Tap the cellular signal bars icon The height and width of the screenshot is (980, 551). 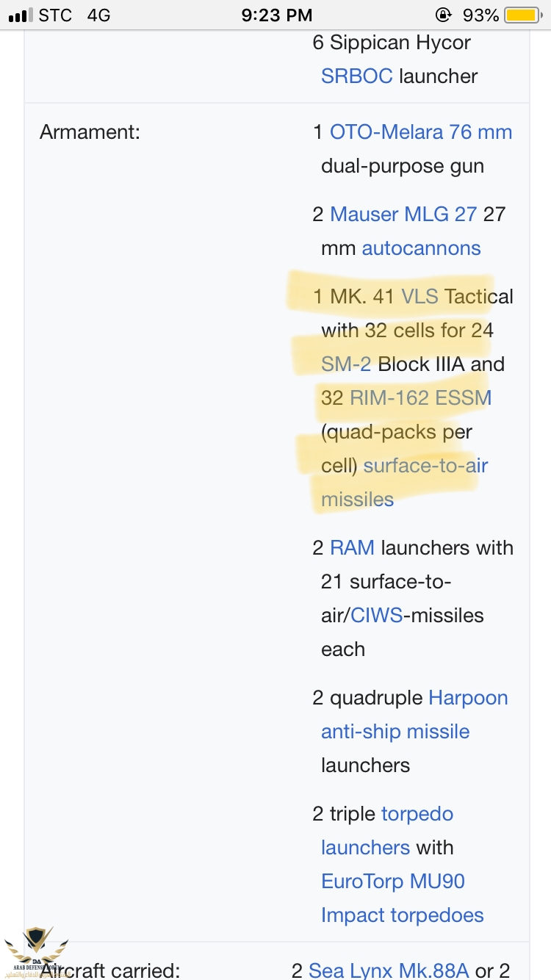[x=21, y=15]
